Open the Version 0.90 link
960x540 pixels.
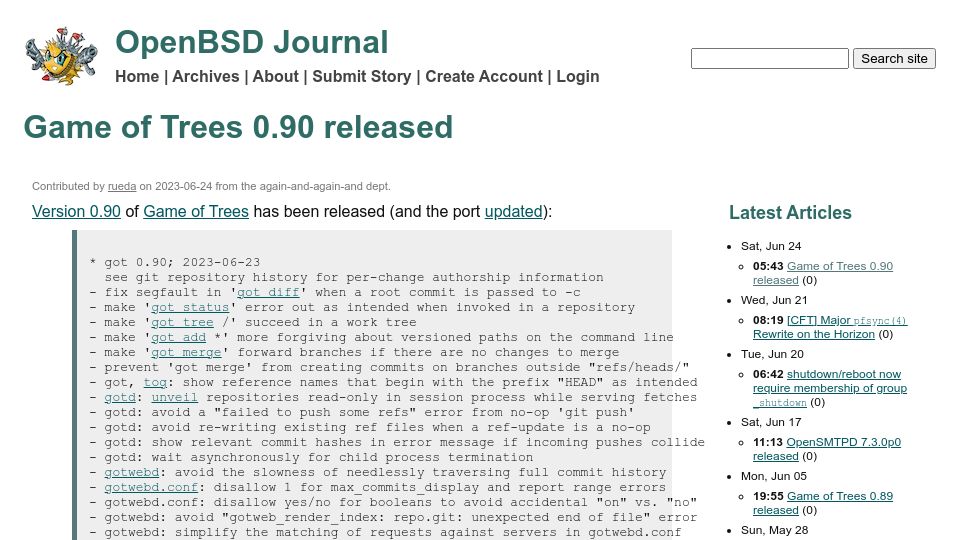coord(76,211)
